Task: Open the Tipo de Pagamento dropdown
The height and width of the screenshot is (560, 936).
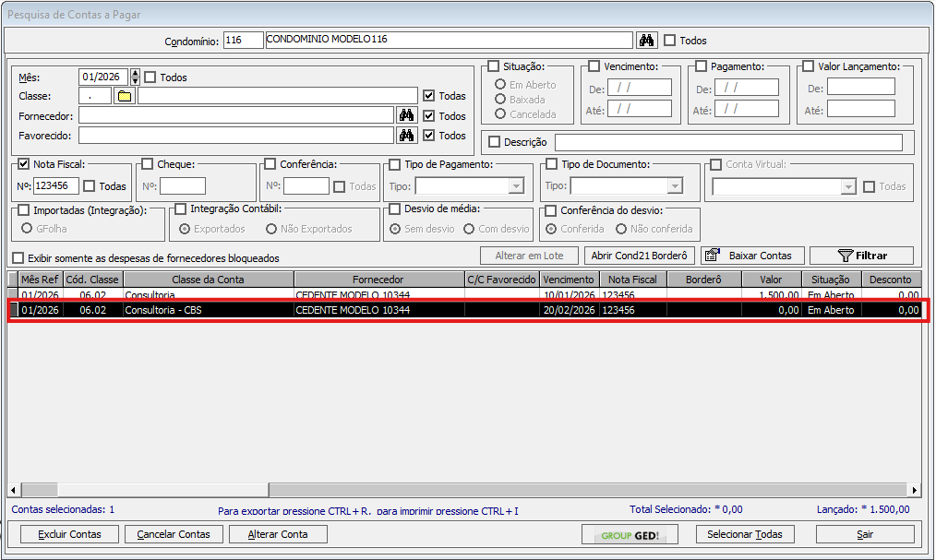Action: (516, 186)
